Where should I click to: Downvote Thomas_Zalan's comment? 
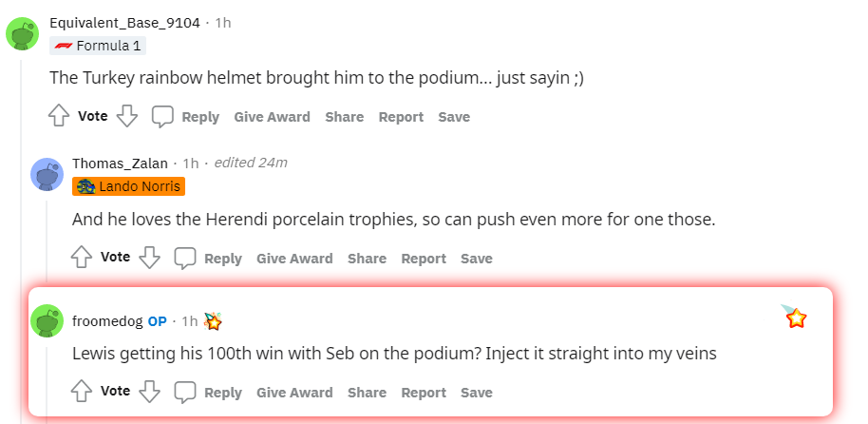click(x=149, y=258)
